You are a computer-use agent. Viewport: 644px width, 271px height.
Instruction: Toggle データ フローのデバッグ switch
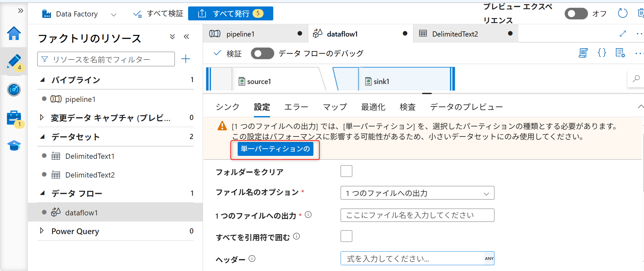point(263,53)
